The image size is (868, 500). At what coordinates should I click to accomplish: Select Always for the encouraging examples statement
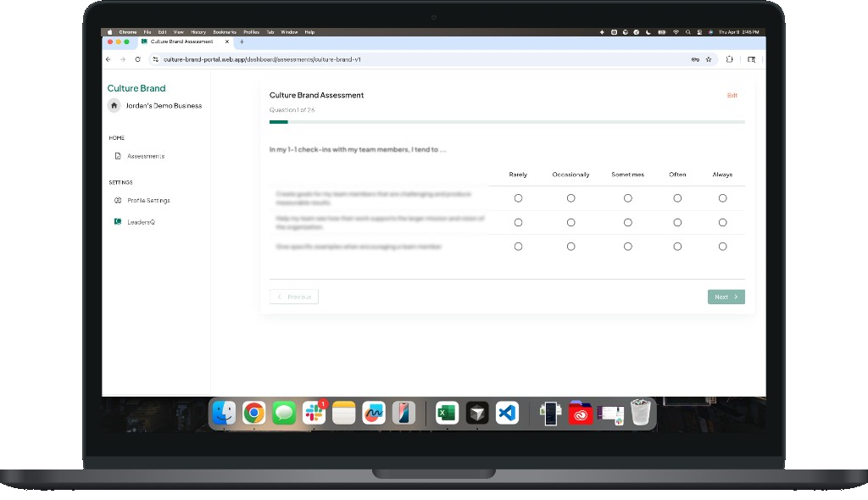pos(722,246)
